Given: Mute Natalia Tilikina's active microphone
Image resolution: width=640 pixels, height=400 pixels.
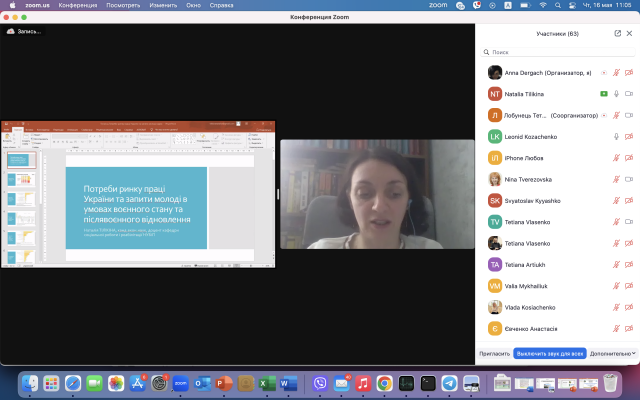Looking at the screenshot, I should pyautogui.click(x=616, y=94).
